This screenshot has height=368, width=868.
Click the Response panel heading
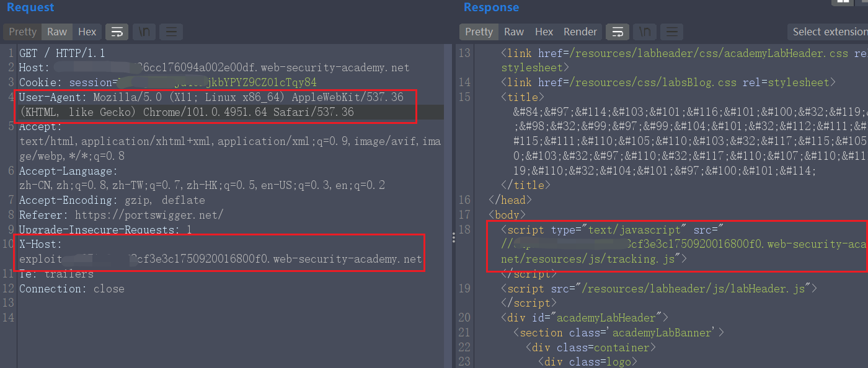(x=491, y=7)
